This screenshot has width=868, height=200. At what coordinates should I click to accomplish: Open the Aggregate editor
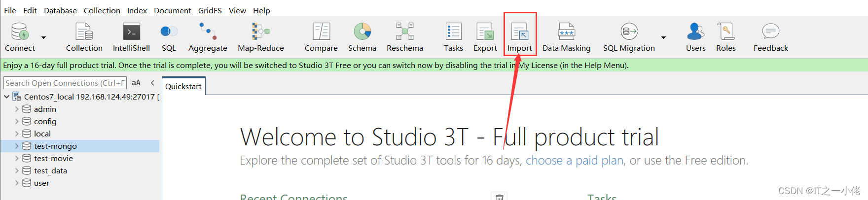[208, 37]
